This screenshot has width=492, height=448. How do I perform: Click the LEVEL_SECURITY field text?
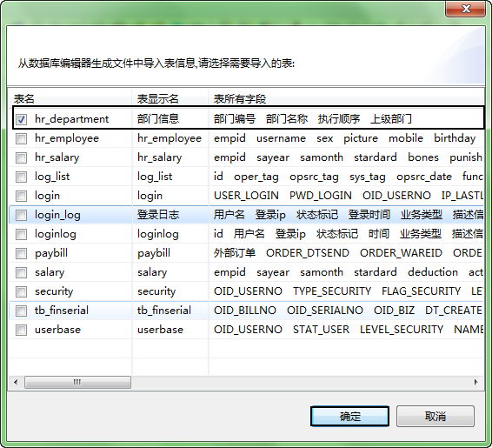tap(402, 330)
